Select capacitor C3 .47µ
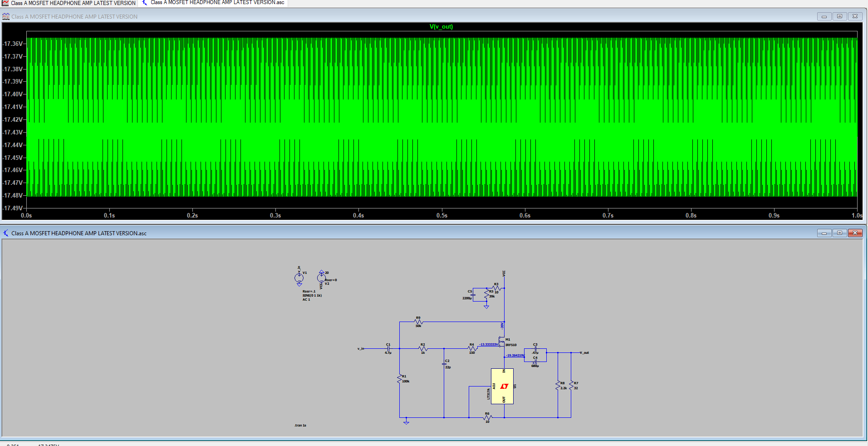Screen dimensions: 868x446 point(535,349)
